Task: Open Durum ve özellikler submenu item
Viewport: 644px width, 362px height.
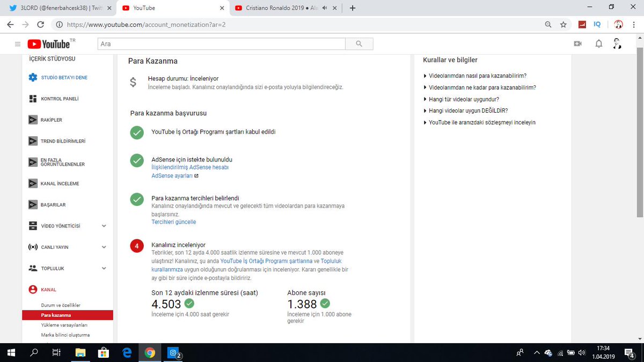Action: [x=61, y=305]
